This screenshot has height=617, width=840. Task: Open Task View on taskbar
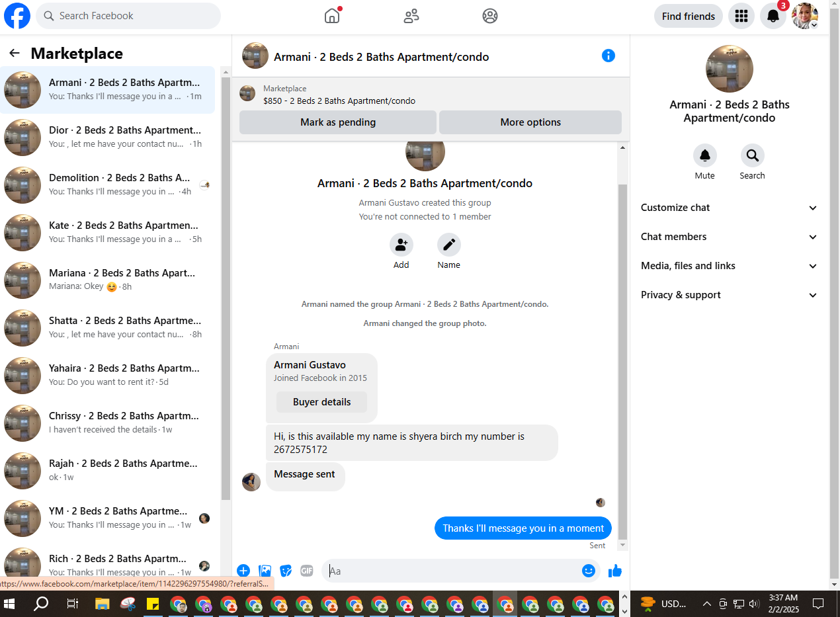(73, 604)
